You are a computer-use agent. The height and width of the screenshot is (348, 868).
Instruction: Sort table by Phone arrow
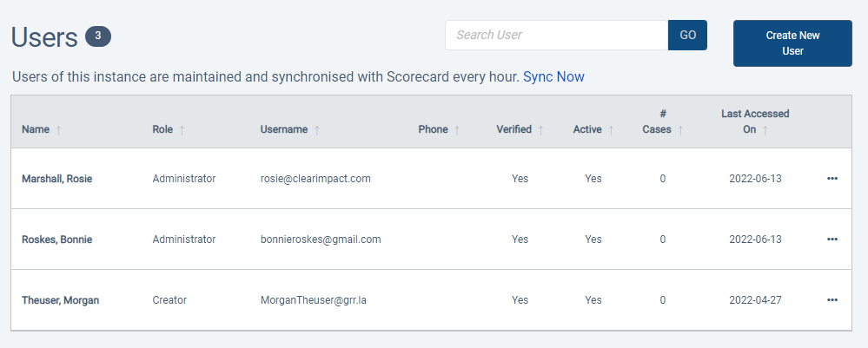pyautogui.click(x=457, y=130)
